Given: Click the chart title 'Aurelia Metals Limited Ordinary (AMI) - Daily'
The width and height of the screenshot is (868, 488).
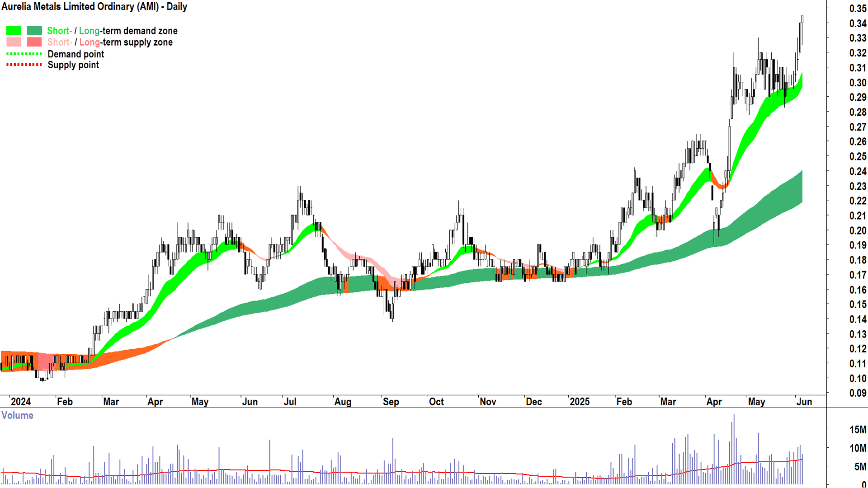Looking at the screenshot, I should (94, 7).
